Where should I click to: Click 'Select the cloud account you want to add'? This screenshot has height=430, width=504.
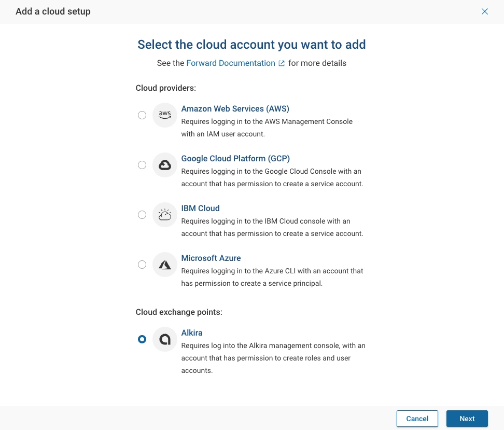click(x=251, y=45)
